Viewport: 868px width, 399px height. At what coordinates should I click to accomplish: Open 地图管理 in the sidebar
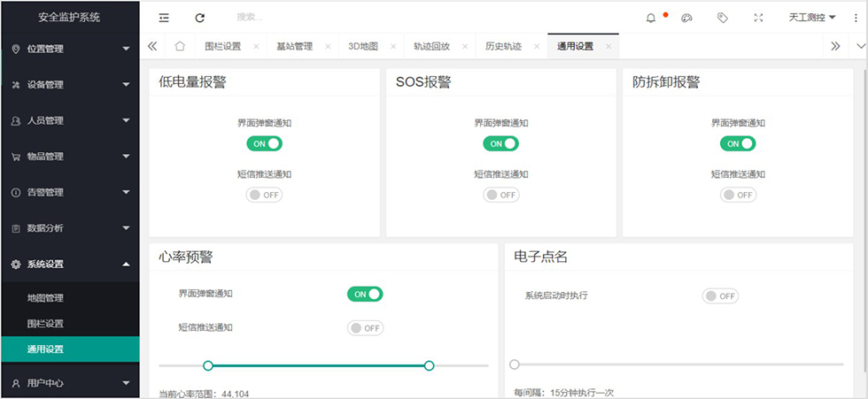click(46, 298)
